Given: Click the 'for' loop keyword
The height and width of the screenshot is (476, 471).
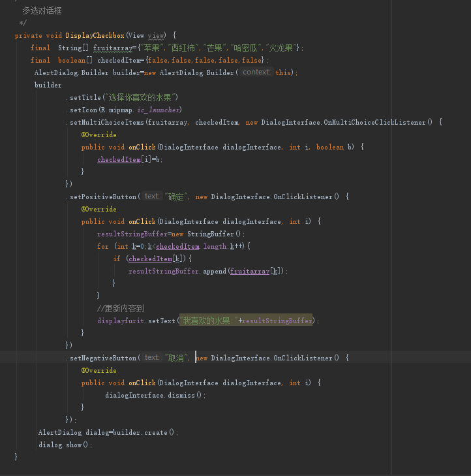Looking at the screenshot, I should click(x=103, y=247).
